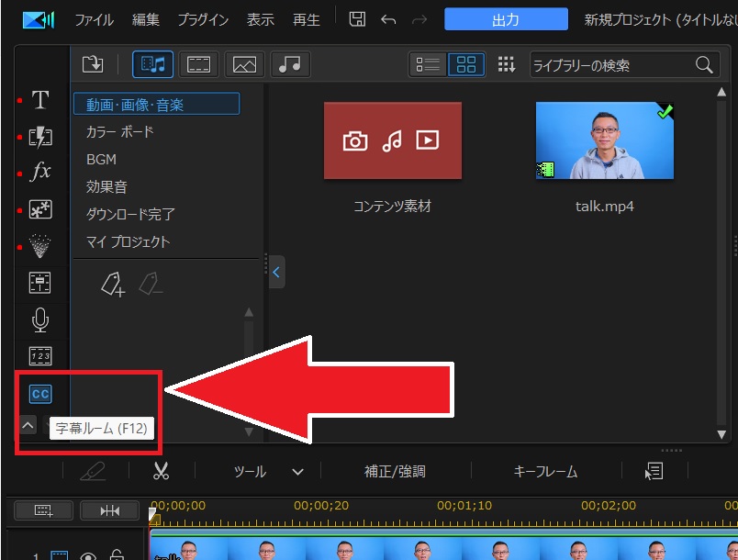Click timeline ruler at 00;00;20
This screenshot has height=560, width=738.
pos(321,506)
